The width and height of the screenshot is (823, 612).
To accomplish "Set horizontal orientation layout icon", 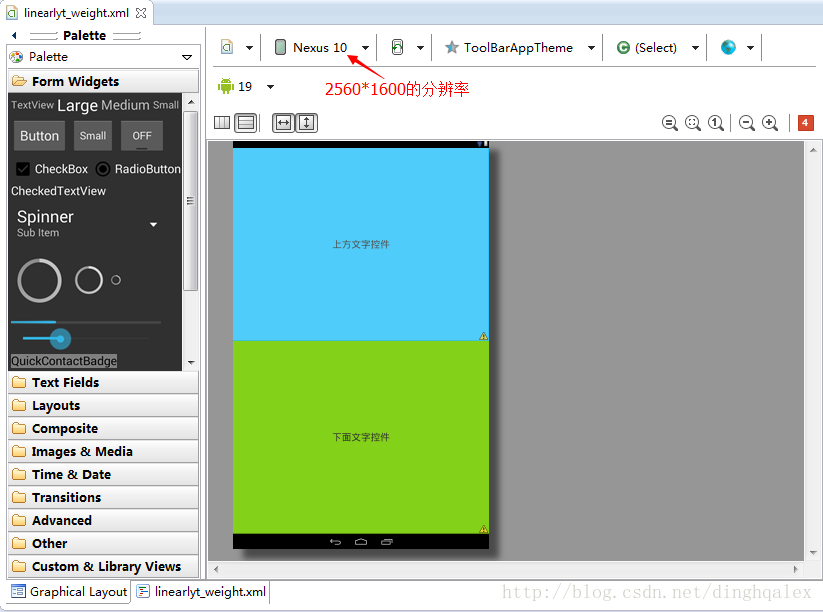I will tap(222, 123).
